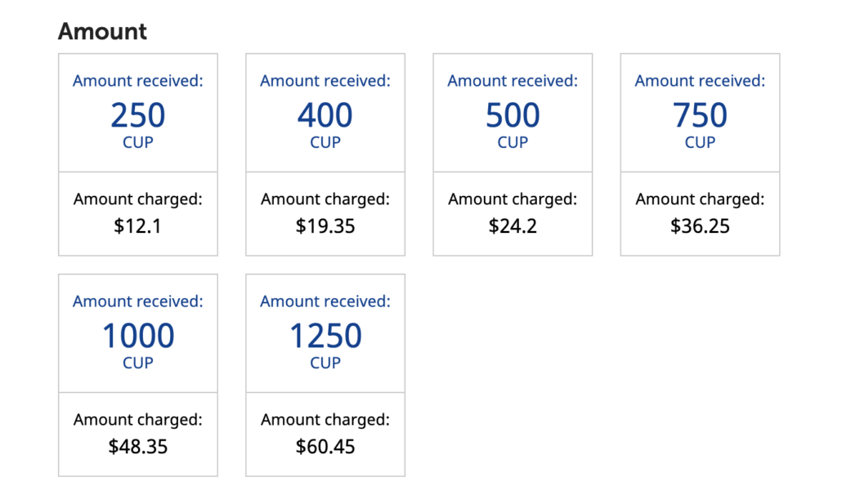Image resolution: width=842 pixels, height=504 pixels.
Task: Click "Amount charged:" label above $19.35
Action: 325,199
